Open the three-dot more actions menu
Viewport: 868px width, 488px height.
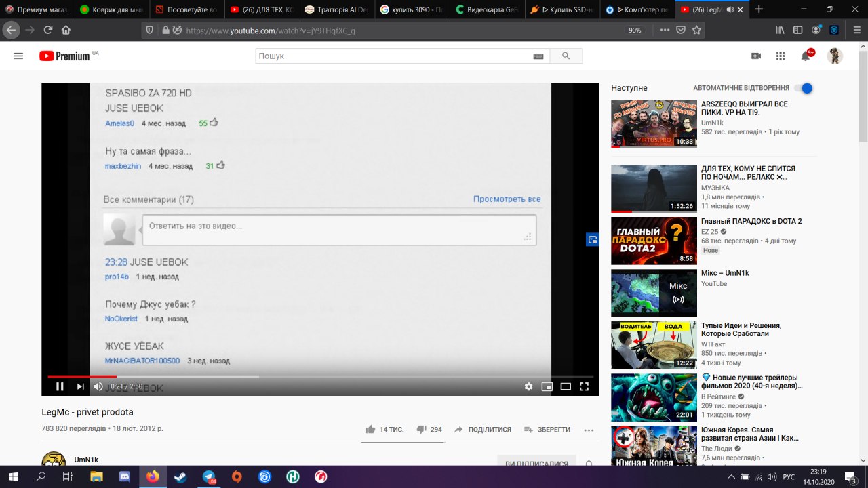click(x=589, y=430)
